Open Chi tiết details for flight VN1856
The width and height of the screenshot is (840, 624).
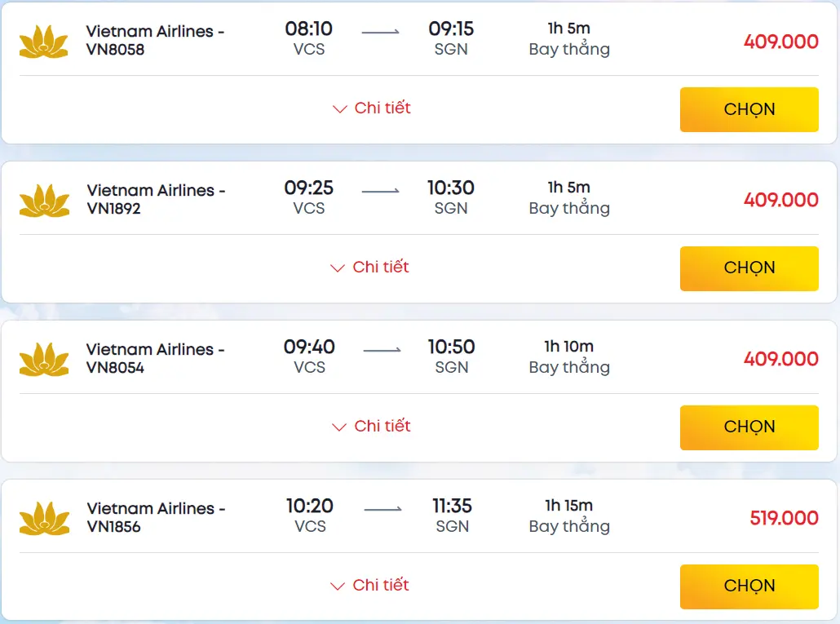(x=370, y=586)
